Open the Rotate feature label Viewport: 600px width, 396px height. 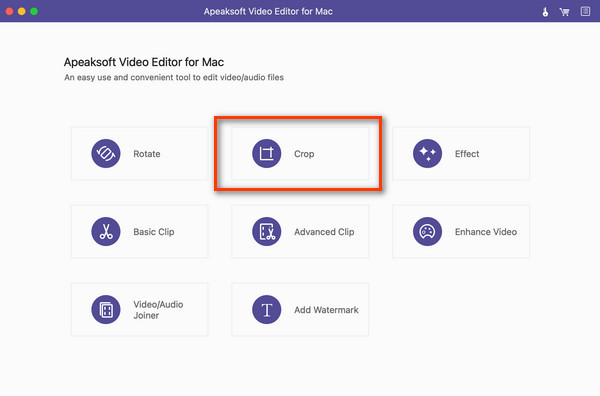[x=147, y=154]
